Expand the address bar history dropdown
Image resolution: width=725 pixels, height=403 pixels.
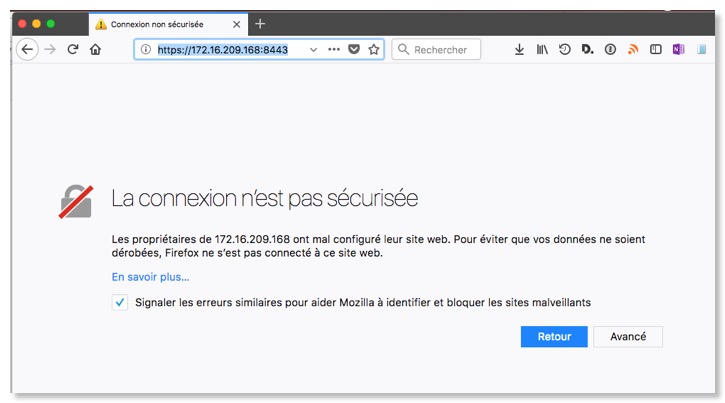tap(313, 49)
